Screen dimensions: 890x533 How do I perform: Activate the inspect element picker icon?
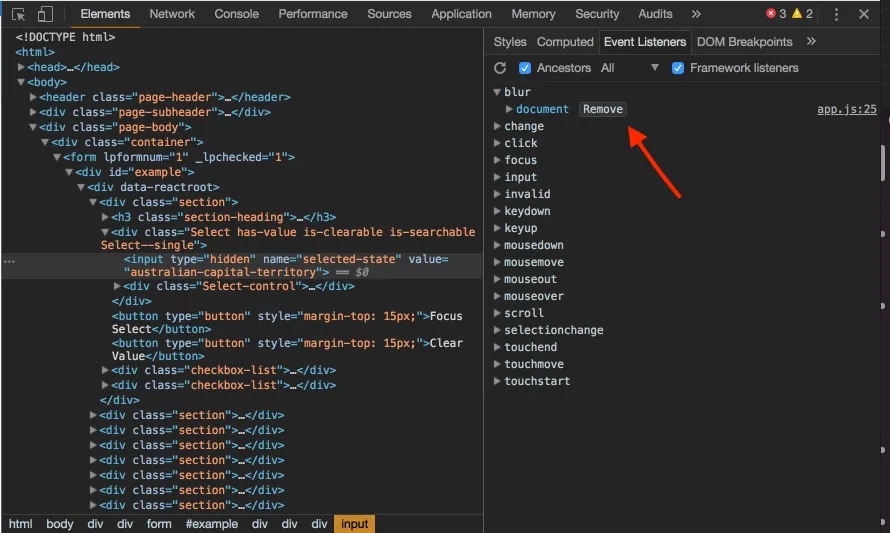pos(18,14)
